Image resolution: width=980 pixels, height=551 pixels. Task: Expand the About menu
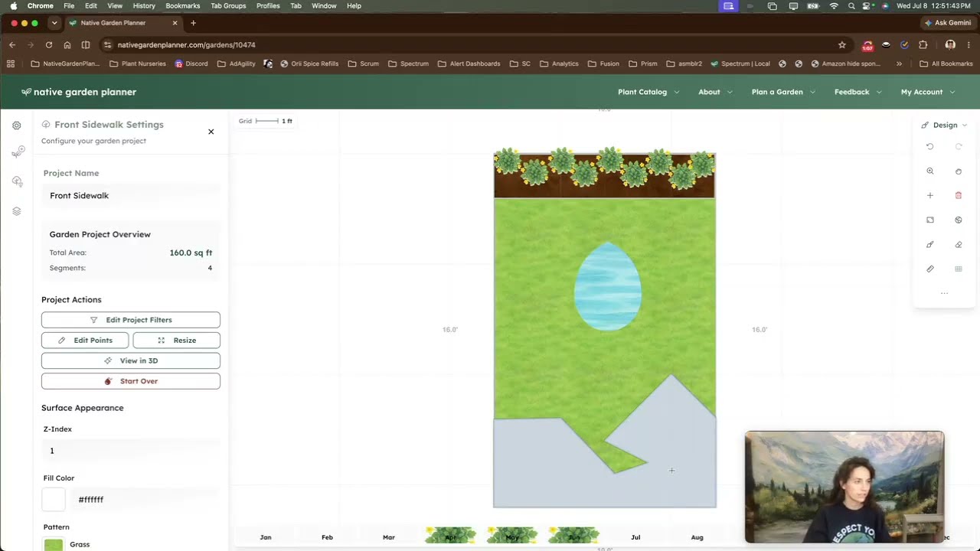715,92
